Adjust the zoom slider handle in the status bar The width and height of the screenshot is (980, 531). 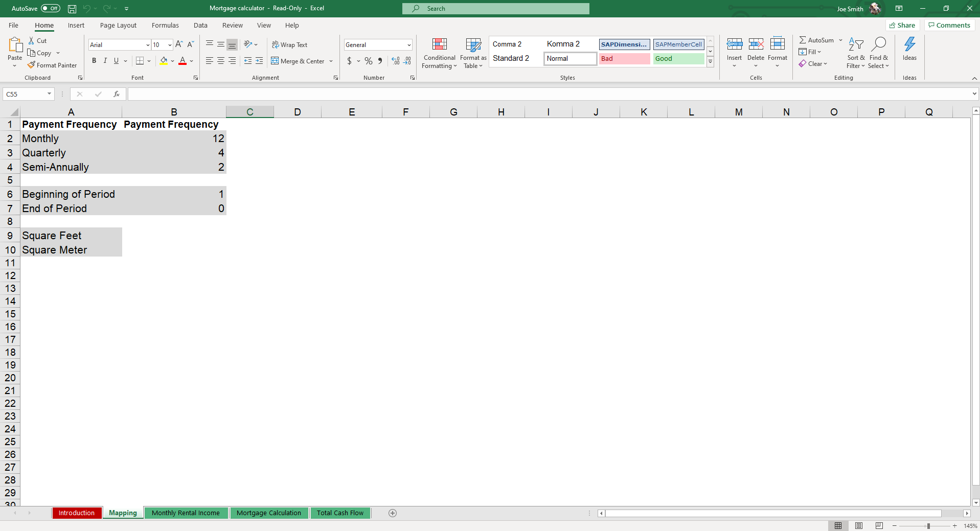[x=928, y=526]
